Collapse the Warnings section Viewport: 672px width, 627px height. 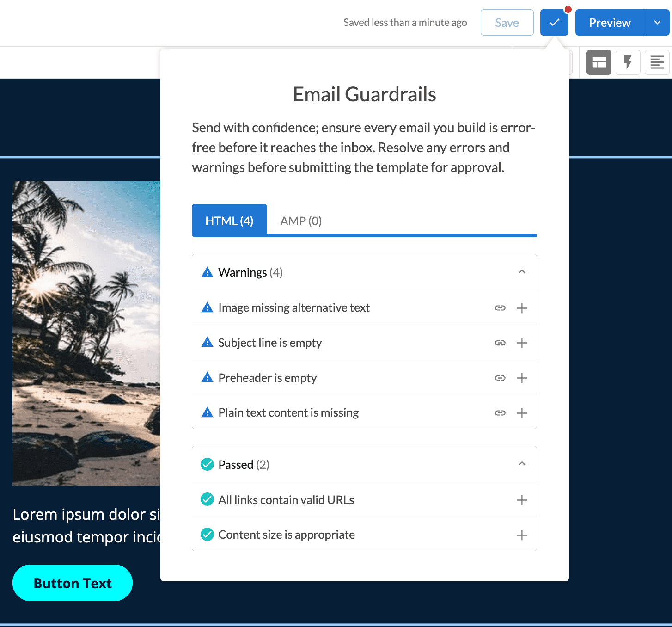click(x=522, y=272)
